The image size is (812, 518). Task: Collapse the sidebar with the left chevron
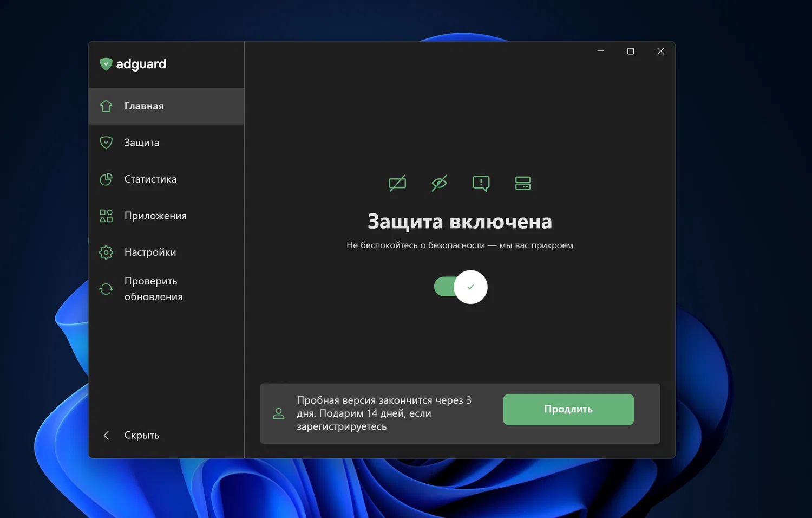click(106, 435)
